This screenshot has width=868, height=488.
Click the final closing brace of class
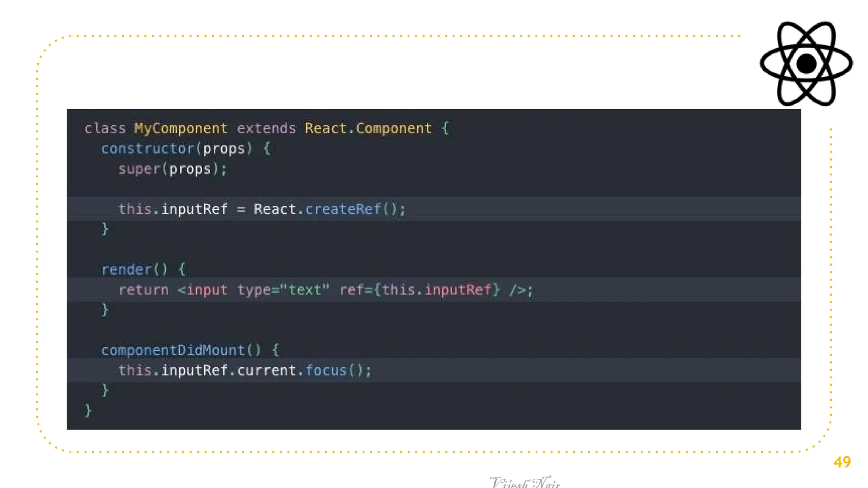(88, 410)
